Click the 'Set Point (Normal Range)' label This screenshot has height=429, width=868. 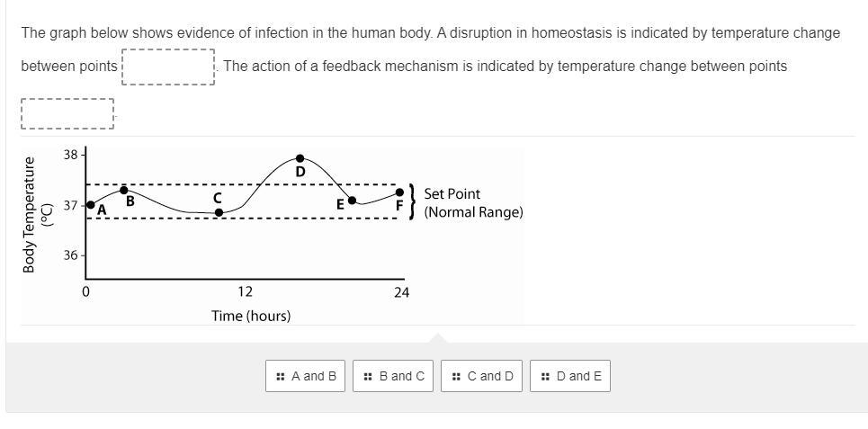(472, 203)
